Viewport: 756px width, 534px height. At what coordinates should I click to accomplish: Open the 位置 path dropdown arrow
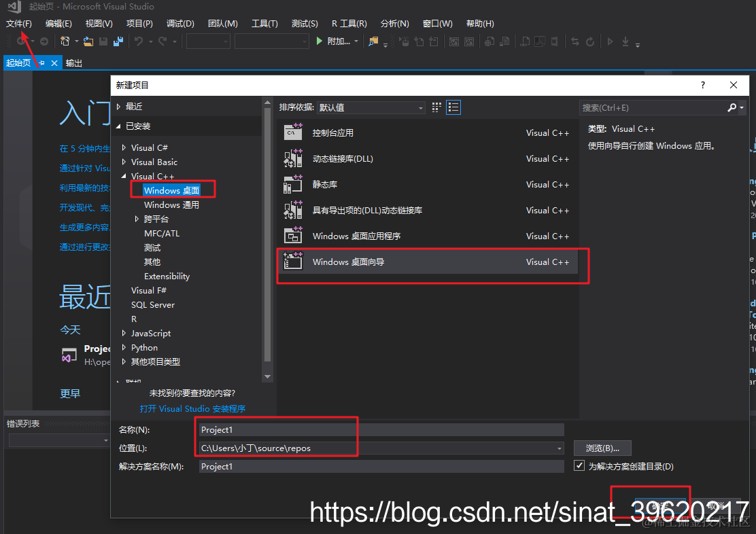click(560, 448)
